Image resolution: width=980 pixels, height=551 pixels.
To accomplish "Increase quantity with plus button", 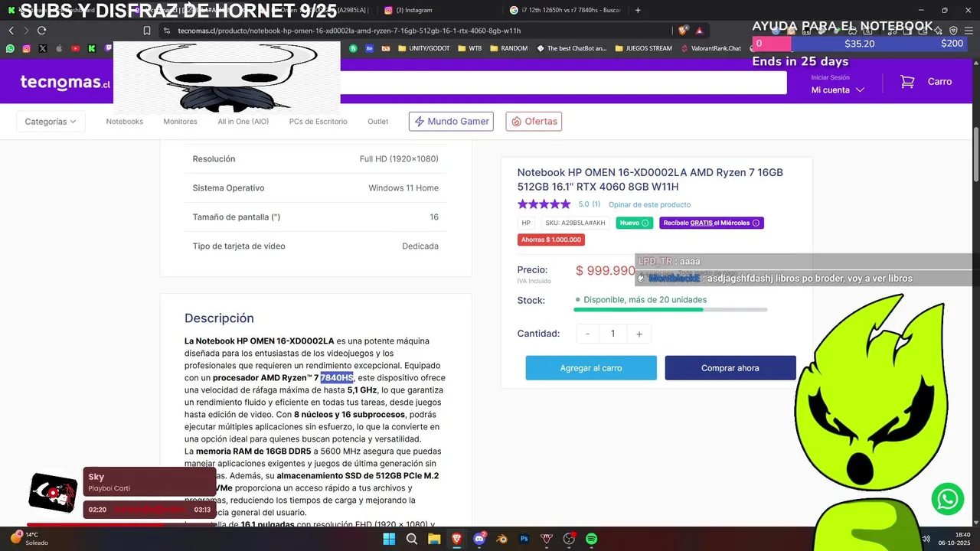I will click(x=639, y=334).
